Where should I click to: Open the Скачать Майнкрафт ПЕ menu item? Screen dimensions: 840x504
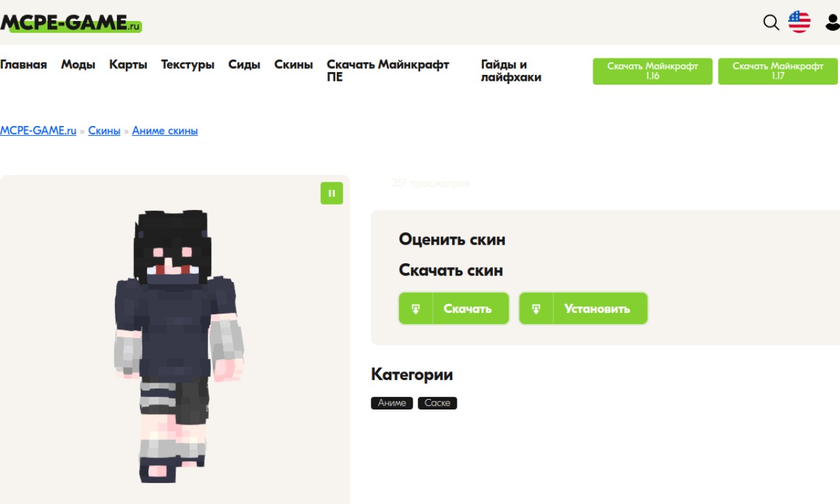[x=388, y=71]
